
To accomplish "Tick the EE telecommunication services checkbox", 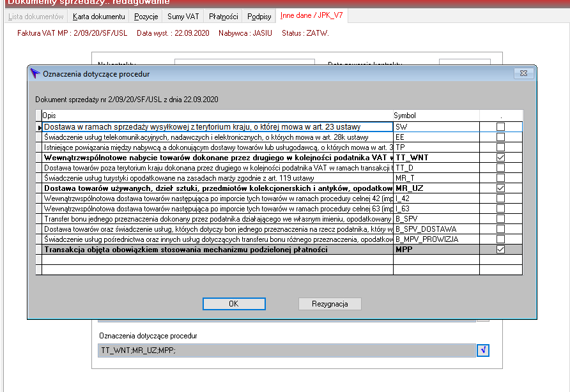I will [500, 137].
